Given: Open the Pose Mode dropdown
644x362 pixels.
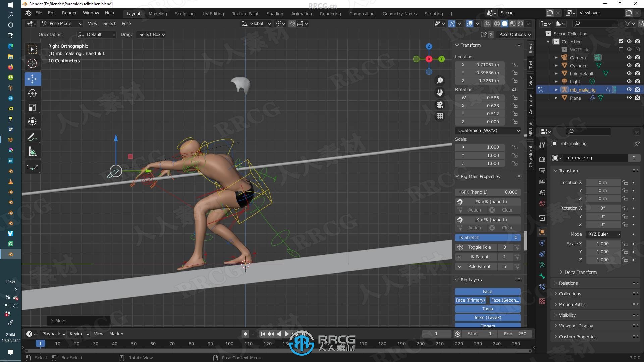Looking at the screenshot, I should 62,24.
